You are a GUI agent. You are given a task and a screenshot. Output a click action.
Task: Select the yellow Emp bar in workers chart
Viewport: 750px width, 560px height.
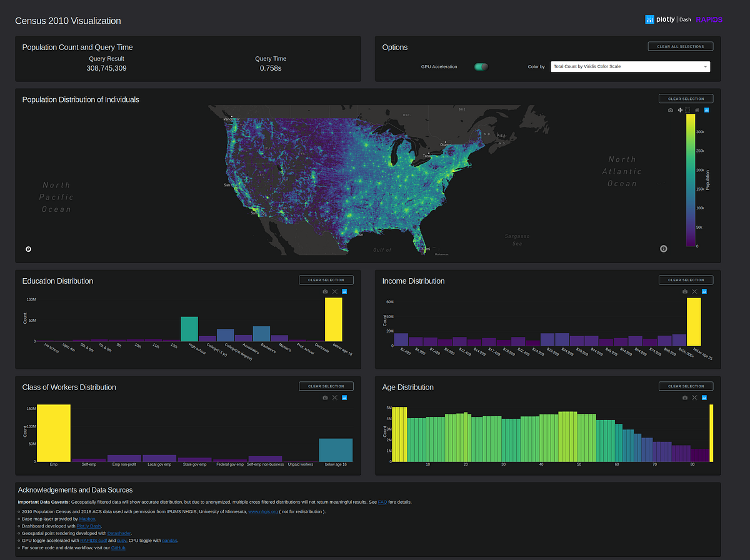54,431
